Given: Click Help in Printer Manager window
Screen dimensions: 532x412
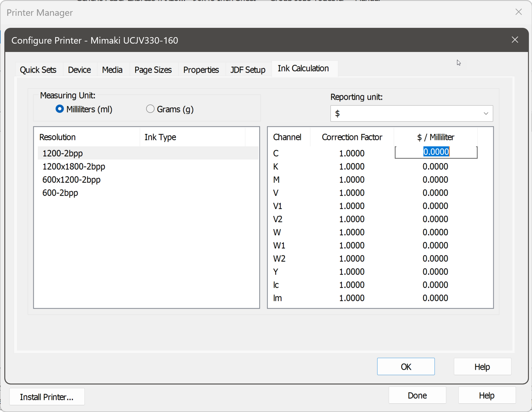Looking at the screenshot, I should tap(487, 395).
